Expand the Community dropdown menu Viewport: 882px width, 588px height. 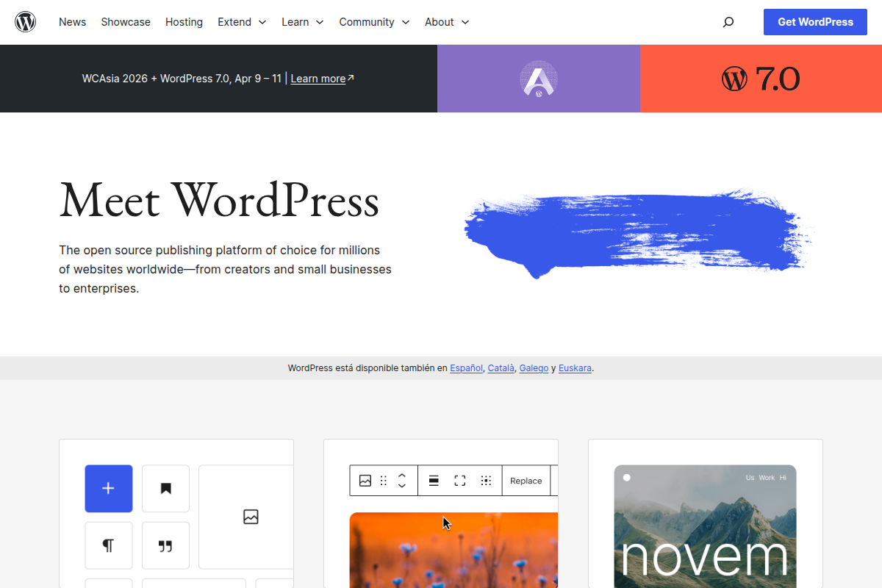(374, 22)
